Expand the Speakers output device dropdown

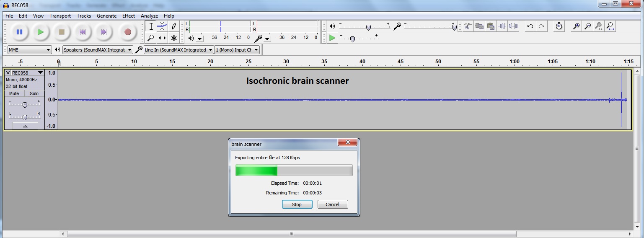98,50
